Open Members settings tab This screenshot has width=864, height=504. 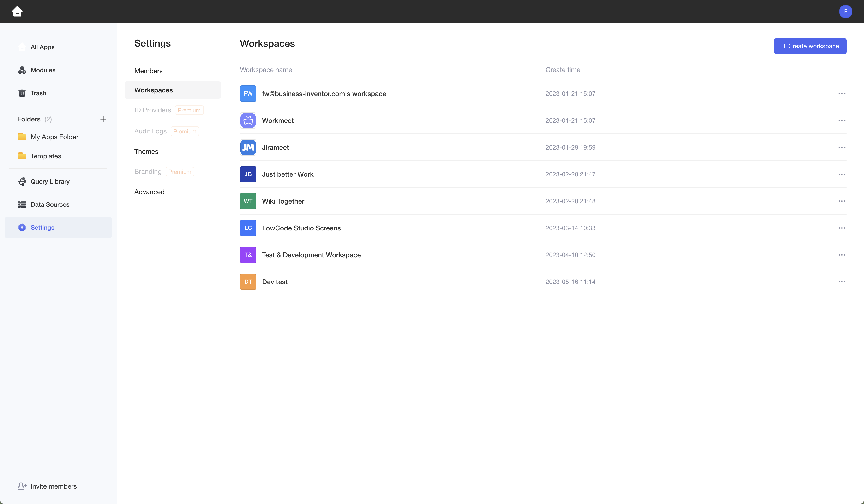click(x=149, y=71)
